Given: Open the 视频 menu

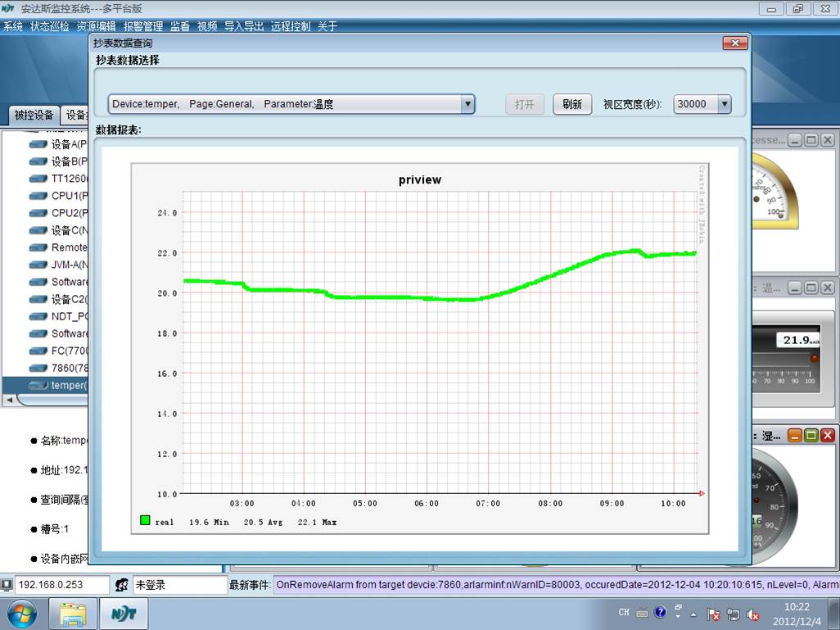Looking at the screenshot, I should pos(207,26).
